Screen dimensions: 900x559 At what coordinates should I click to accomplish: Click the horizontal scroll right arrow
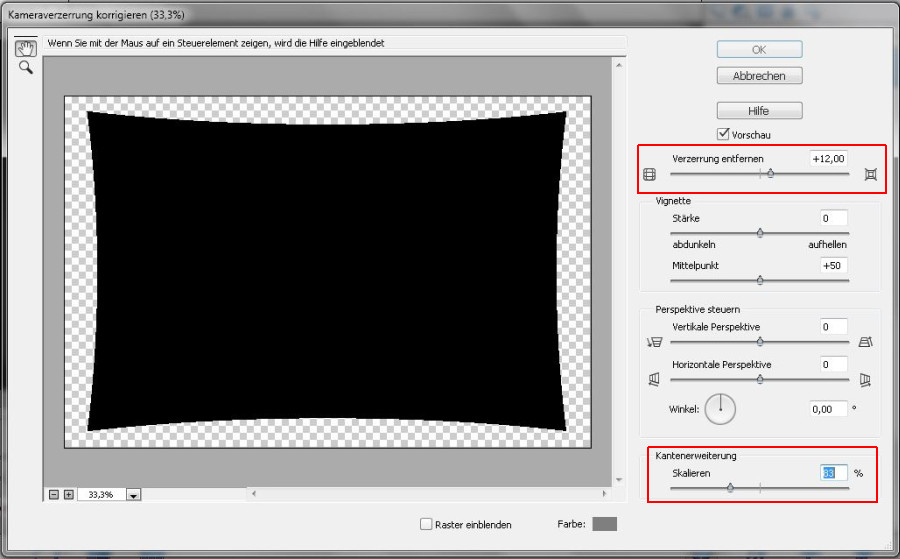pos(604,494)
